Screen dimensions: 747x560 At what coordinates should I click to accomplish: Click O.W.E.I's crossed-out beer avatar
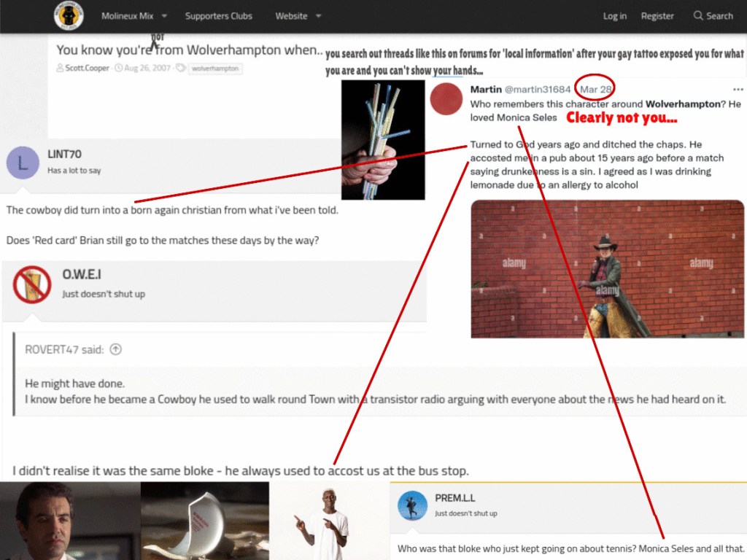(x=31, y=285)
